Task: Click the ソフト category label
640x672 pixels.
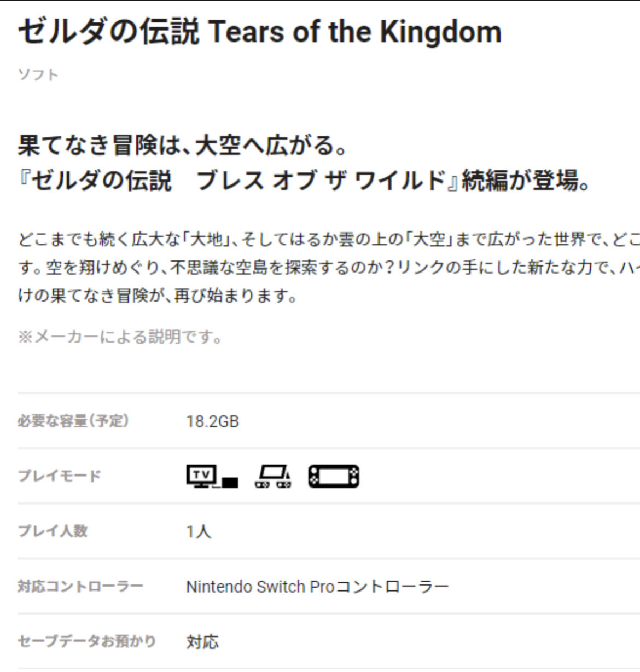Action: pyautogui.click(x=38, y=74)
